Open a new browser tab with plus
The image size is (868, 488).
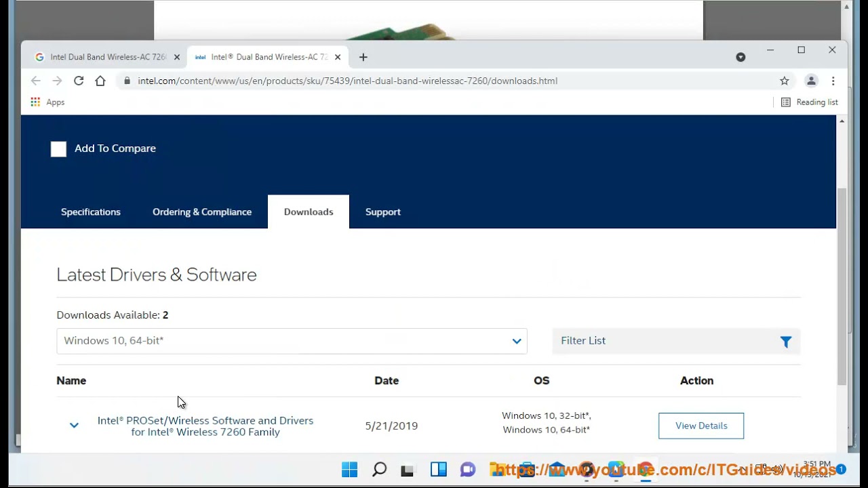coord(363,58)
